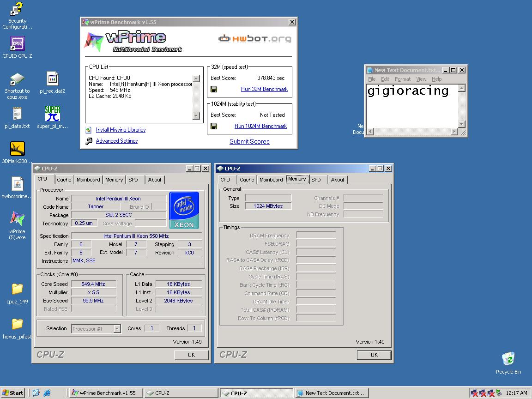Launch the CPUID CPU-Z desktop icon

click(17, 48)
